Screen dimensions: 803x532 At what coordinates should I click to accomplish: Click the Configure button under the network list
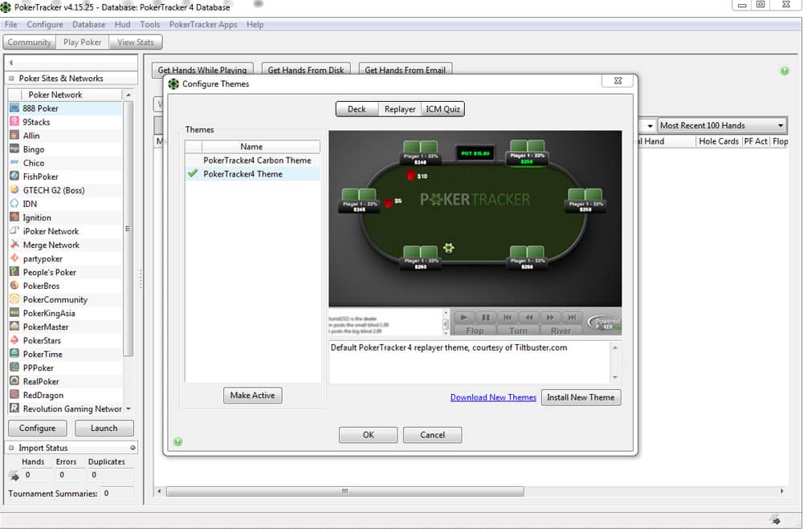[x=38, y=428]
